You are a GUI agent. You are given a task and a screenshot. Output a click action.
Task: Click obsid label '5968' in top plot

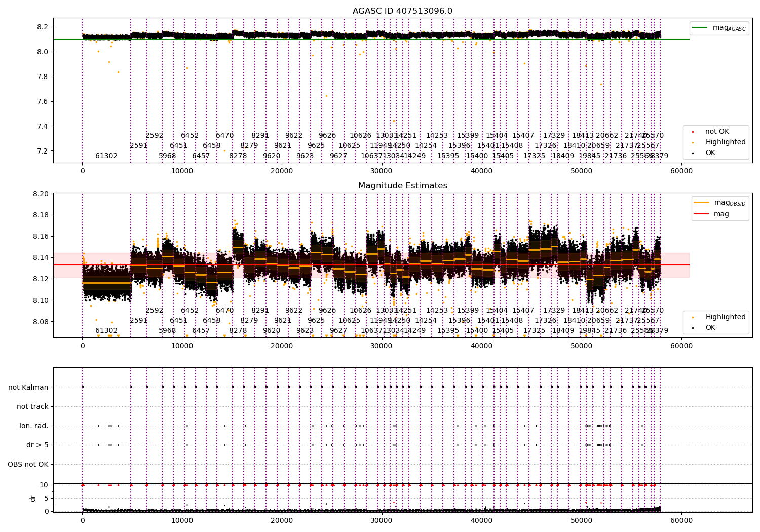point(167,156)
